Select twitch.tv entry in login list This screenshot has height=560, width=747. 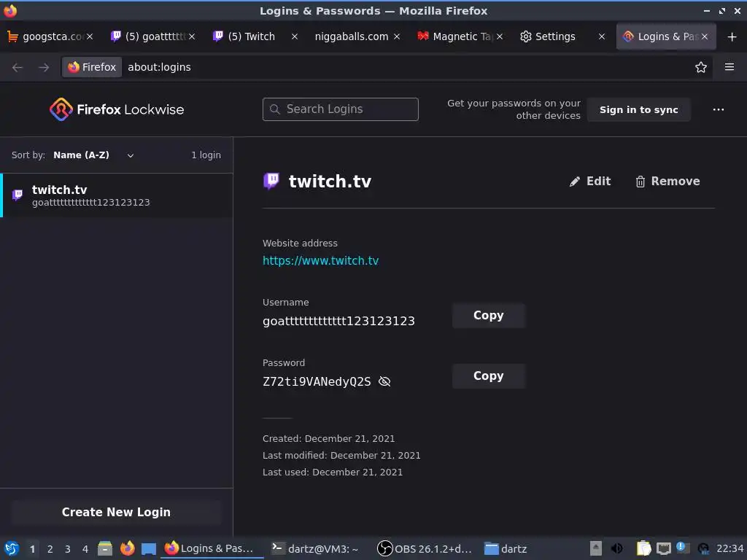click(117, 195)
